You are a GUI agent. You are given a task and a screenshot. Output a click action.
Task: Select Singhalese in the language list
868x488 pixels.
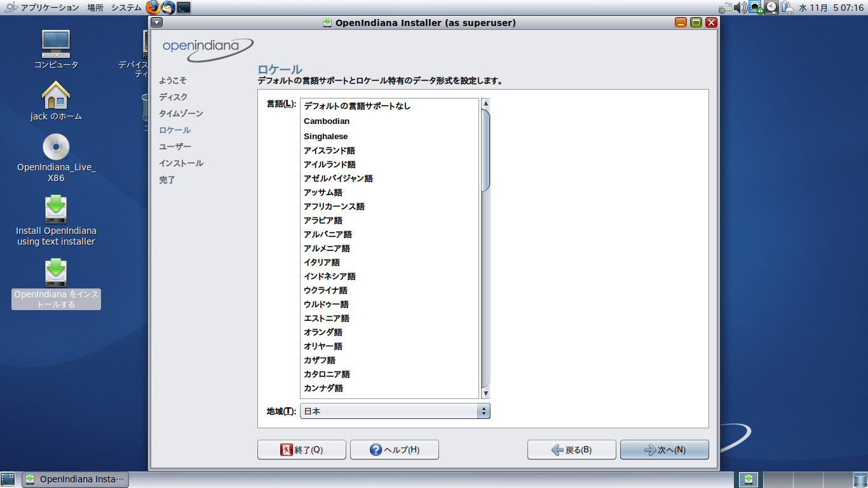(390, 137)
